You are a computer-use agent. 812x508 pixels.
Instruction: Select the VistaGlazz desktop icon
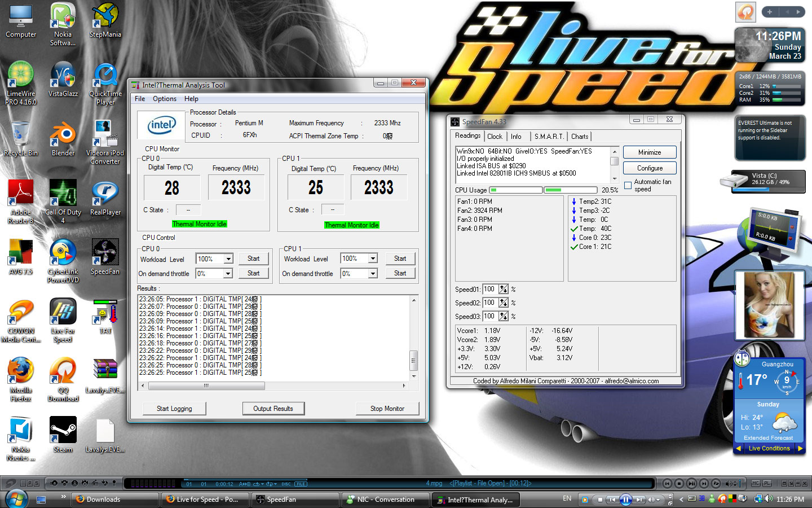(x=63, y=80)
